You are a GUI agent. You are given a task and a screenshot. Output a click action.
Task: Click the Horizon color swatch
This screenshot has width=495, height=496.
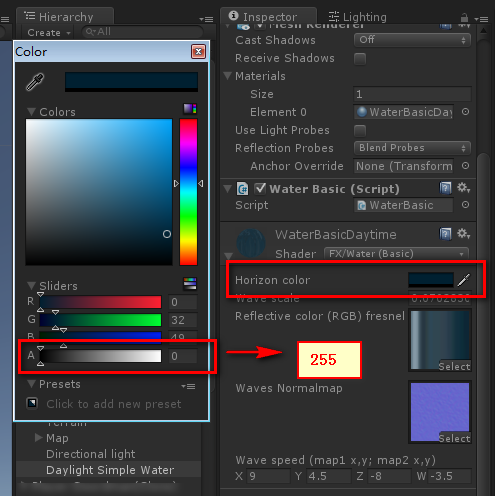pyautogui.click(x=431, y=280)
